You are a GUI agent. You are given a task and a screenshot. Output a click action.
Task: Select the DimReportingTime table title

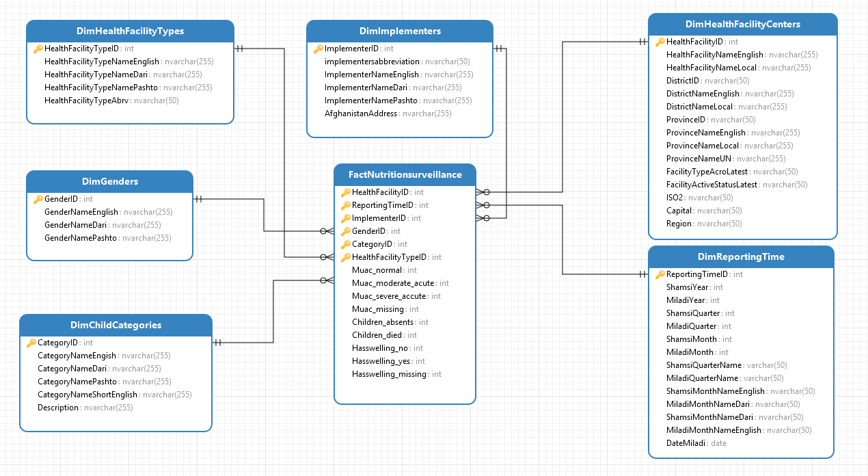[x=741, y=257]
